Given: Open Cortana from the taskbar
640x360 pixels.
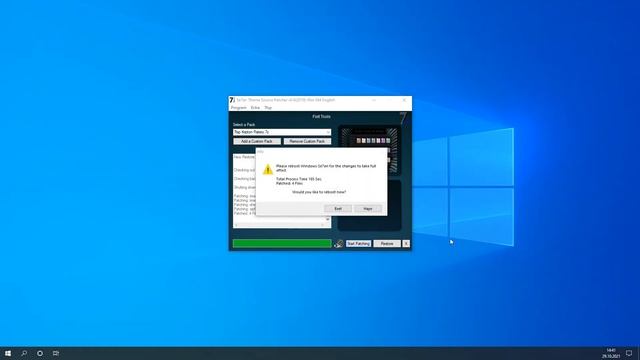Looking at the screenshot, I should 40,353.
